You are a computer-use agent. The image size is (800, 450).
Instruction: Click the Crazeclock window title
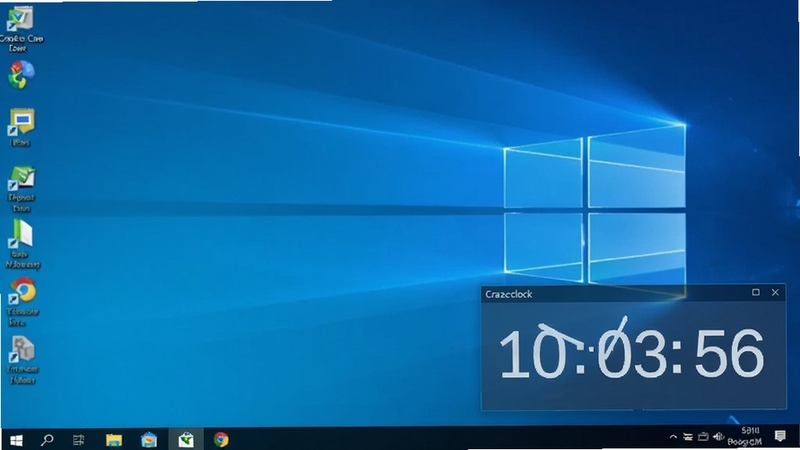(x=509, y=294)
